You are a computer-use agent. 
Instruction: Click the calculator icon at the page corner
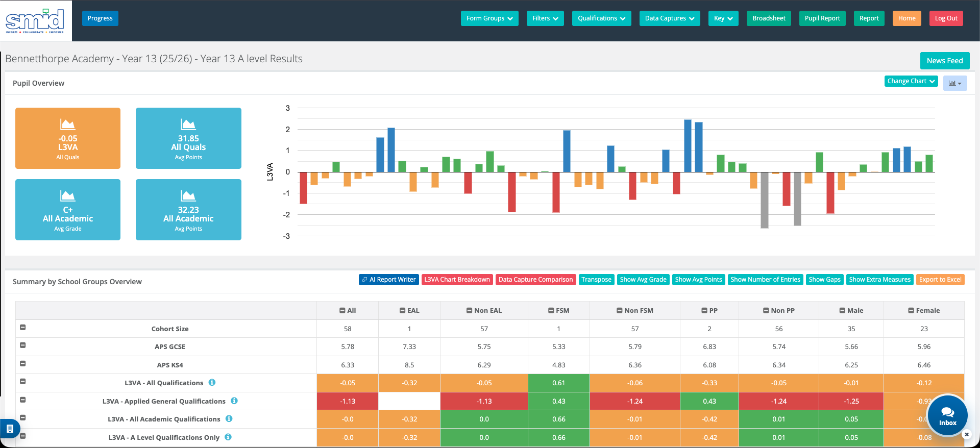[x=10, y=429]
